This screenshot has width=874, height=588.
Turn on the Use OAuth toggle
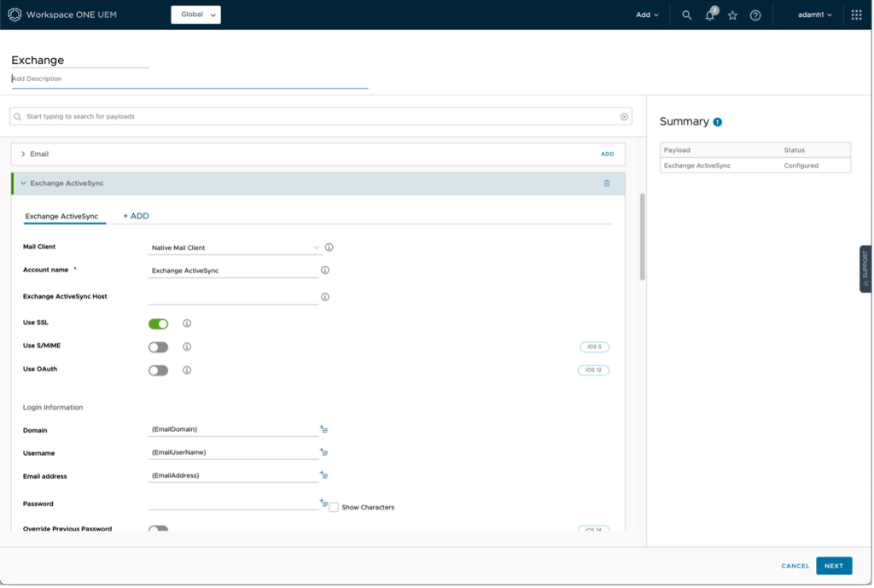coord(158,370)
